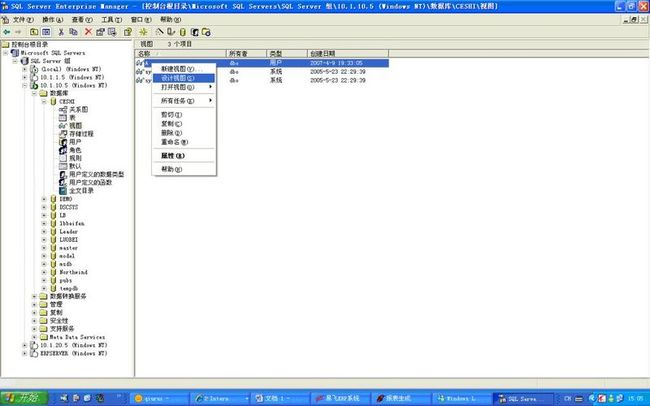This screenshot has height=406, width=650.
Task: Expand the ERPSERVER server node
Action: (x=24, y=353)
